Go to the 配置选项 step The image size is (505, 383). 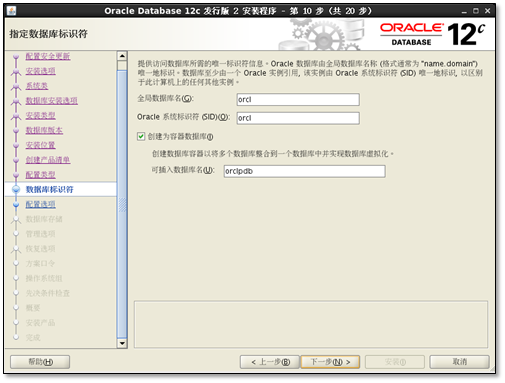click(41, 204)
